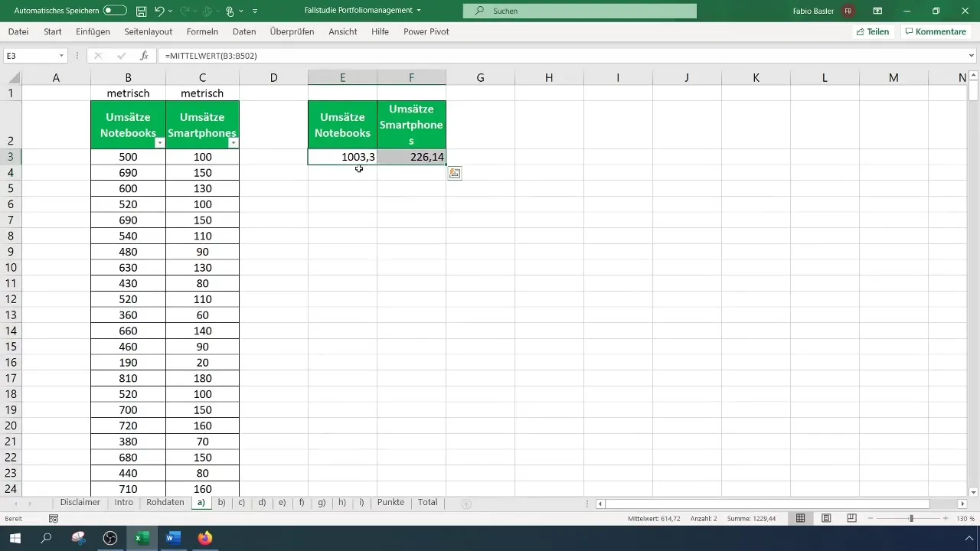Viewport: 980px width, 551px height.
Task: Switch to the Disclaimer sheet tab
Action: point(80,503)
